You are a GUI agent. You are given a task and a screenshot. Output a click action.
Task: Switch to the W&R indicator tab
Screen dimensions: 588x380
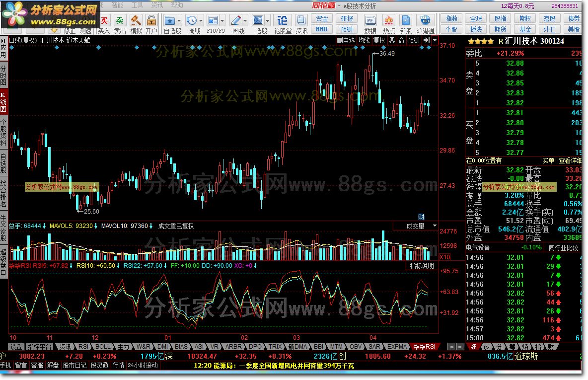pos(143,347)
